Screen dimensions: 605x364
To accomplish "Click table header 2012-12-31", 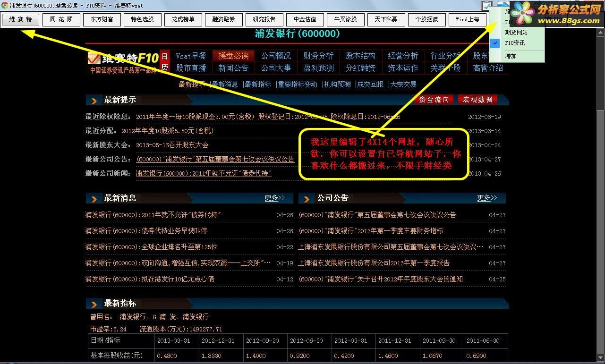I will pos(218,340).
